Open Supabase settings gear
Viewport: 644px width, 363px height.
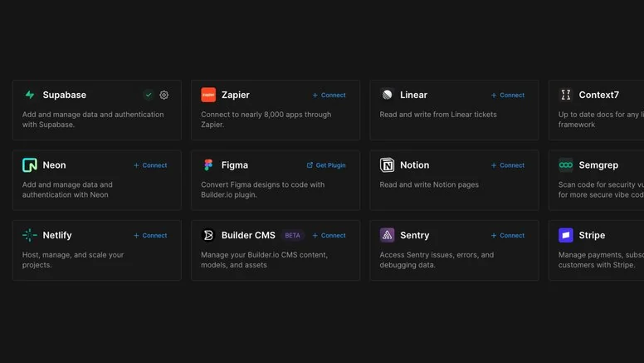tap(163, 95)
